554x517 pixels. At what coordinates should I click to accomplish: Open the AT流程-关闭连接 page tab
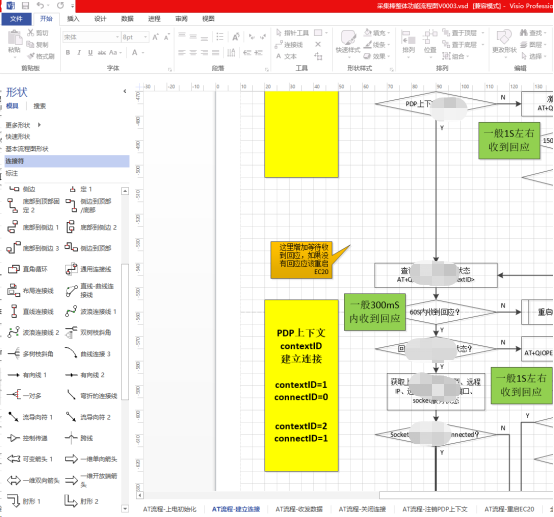pyautogui.click(x=362, y=509)
